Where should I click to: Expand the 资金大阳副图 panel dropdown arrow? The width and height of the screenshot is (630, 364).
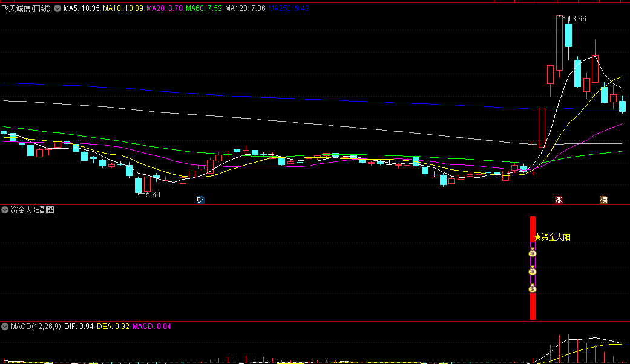(5, 210)
